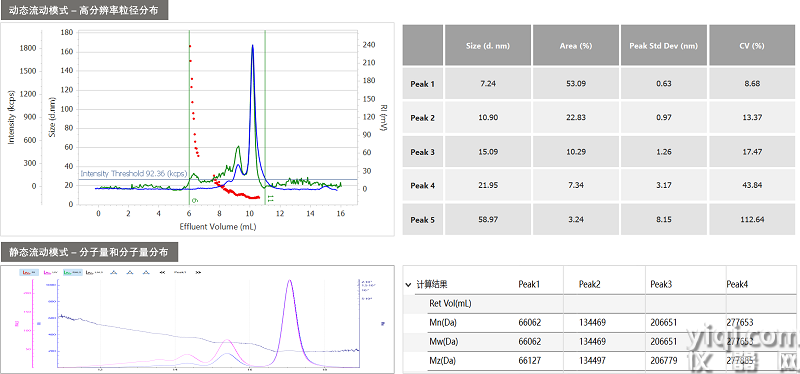Toggle the green detector trace button
Image resolution: width=800 pixels, height=374 pixels.
click(73, 272)
